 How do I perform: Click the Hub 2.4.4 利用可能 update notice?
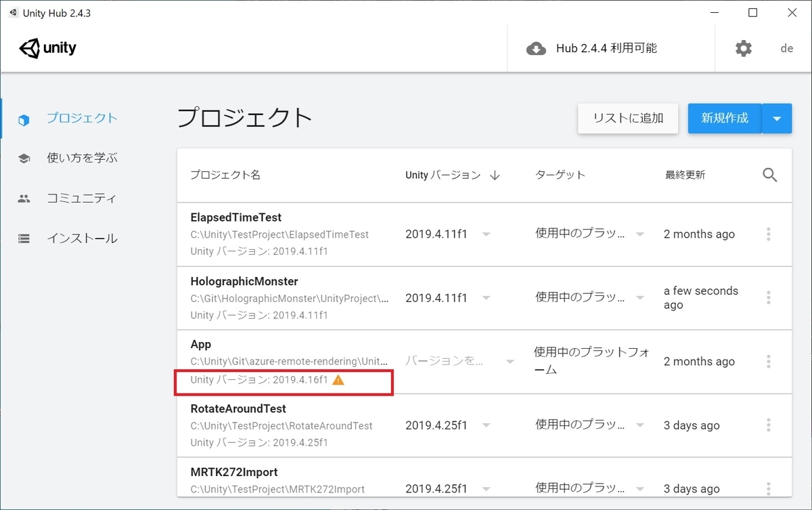tap(606, 49)
